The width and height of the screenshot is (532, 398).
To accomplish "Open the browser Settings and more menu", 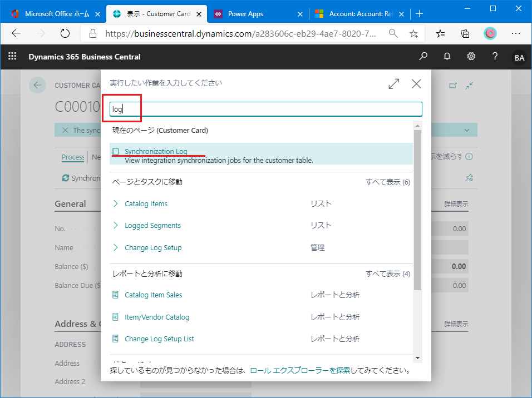I will pyautogui.click(x=516, y=33).
